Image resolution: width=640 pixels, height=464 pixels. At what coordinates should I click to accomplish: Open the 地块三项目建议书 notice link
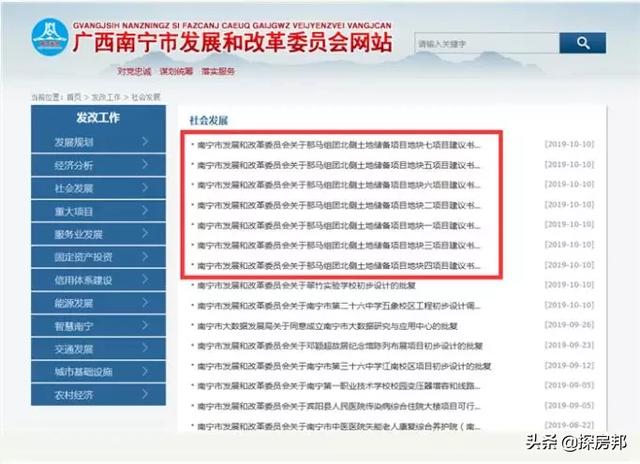(x=339, y=245)
